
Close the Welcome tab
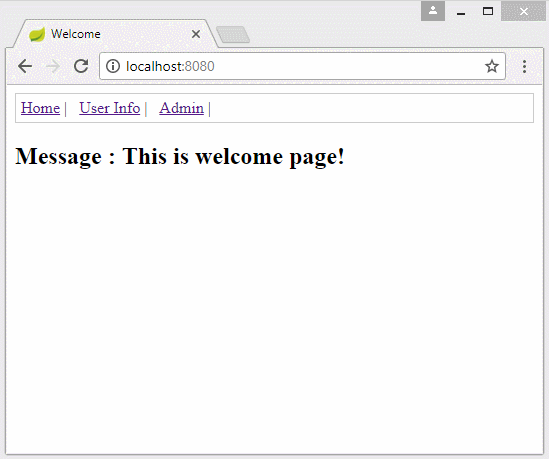(x=196, y=34)
